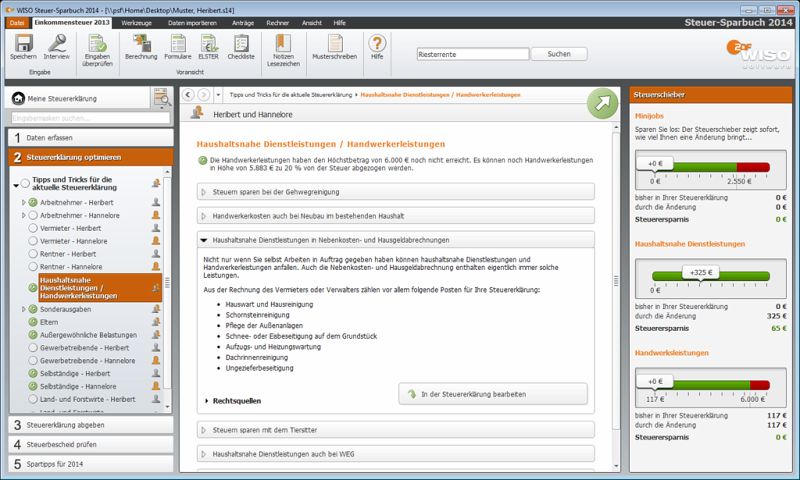Launch the ELSTER transmission icon
This screenshot has height=480, width=800.
209,44
